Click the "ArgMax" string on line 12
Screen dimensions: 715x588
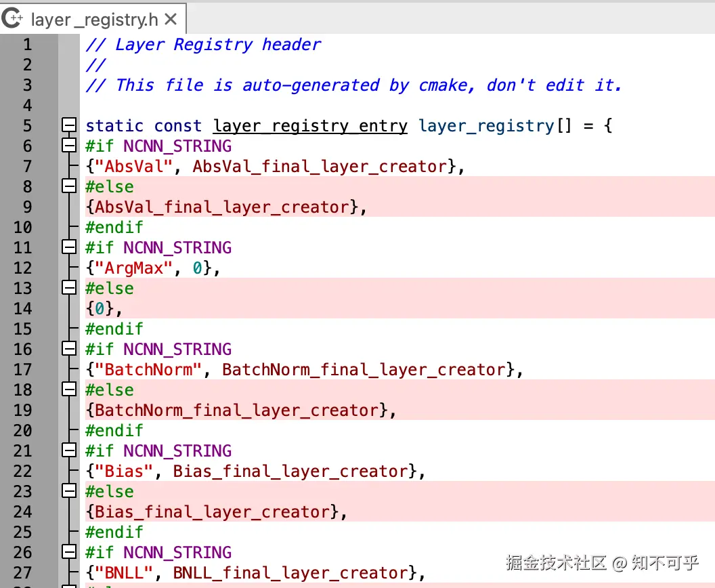coord(134,268)
